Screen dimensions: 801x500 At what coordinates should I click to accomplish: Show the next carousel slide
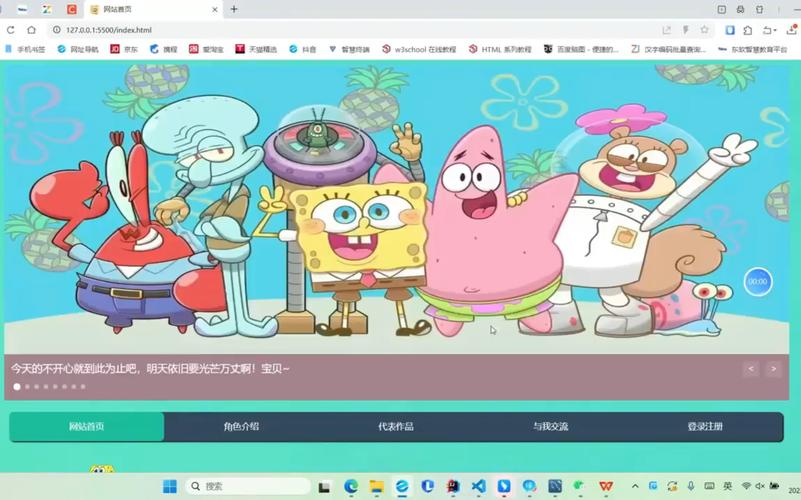coord(774,369)
